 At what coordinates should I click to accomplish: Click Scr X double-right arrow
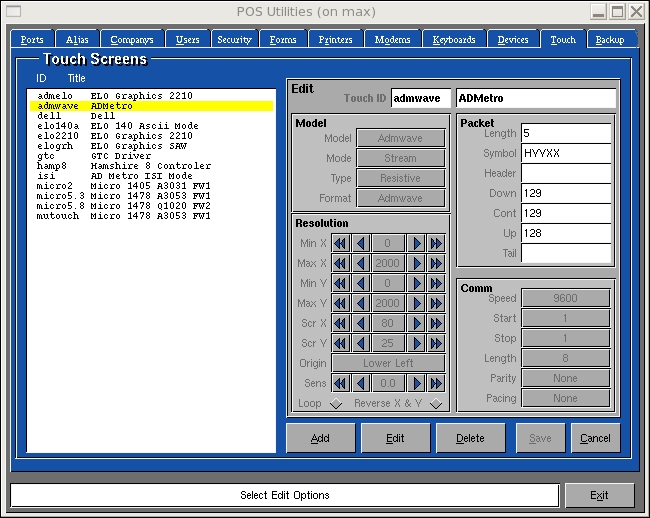coord(436,323)
